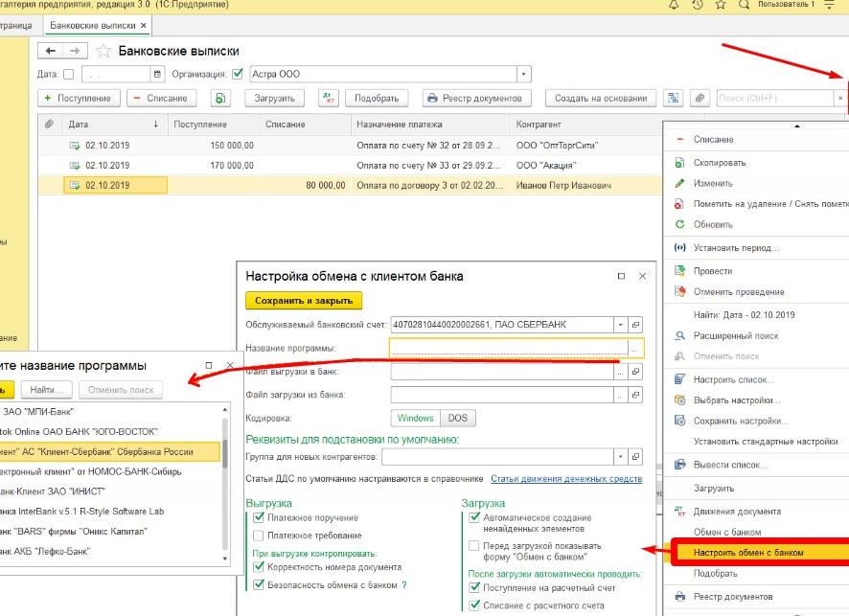Enable Перед загрузкой показывать форму checkbox
Image resolution: width=849 pixels, height=616 pixels.
coord(474,546)
